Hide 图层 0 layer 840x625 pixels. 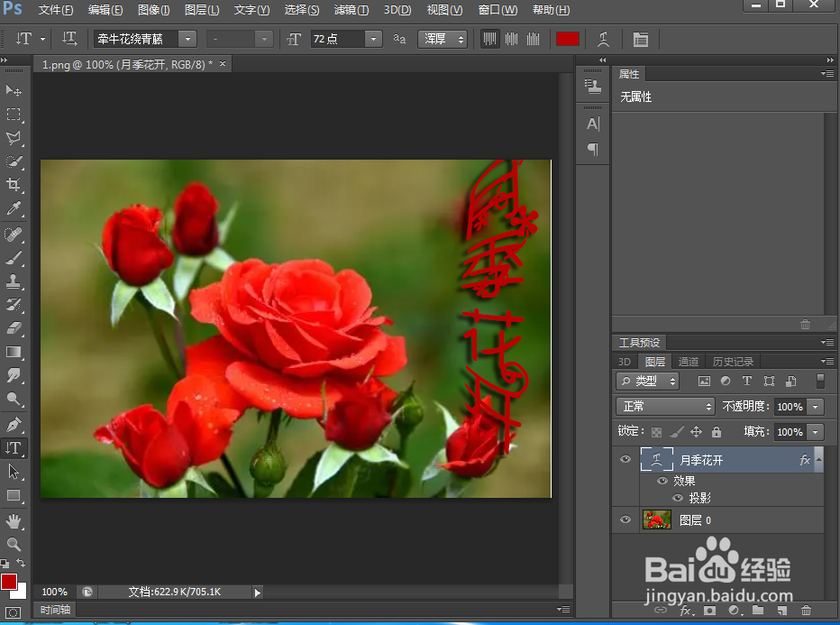click(625, 520)
